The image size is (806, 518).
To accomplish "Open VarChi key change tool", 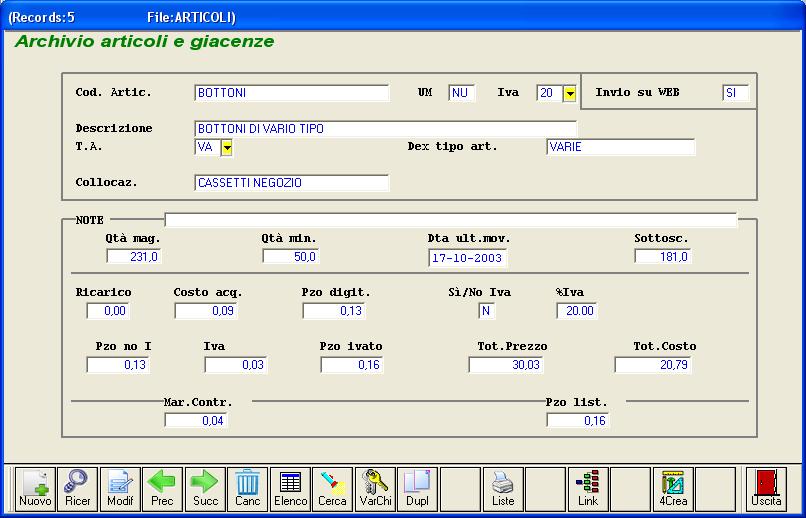I will 375,489.
